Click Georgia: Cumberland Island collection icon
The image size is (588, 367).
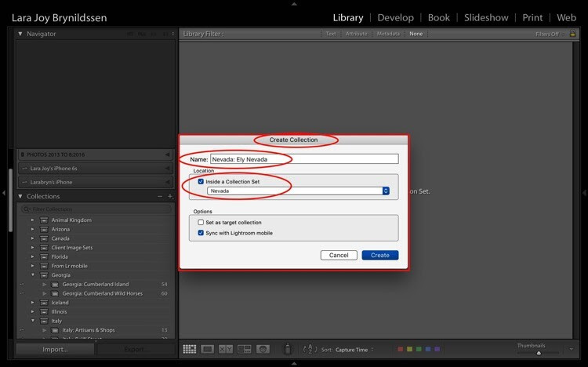(x=55, y=285)
